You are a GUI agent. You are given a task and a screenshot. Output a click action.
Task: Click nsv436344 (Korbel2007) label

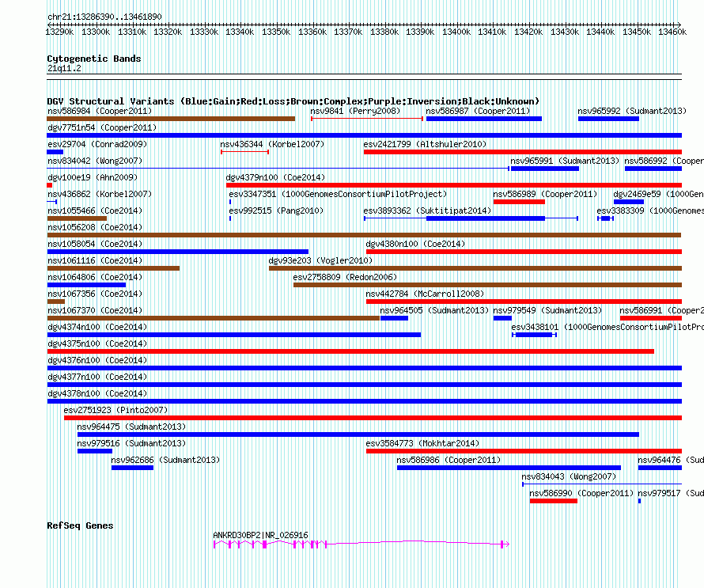pos(272,144)
